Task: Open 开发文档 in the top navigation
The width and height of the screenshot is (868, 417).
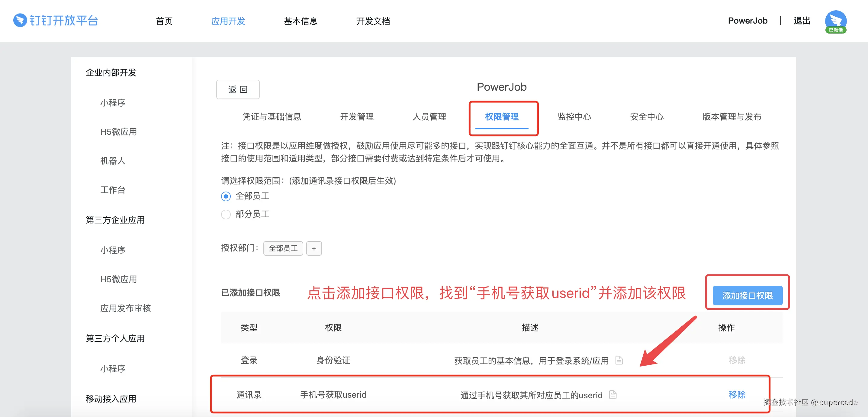Action: point(373,21)
